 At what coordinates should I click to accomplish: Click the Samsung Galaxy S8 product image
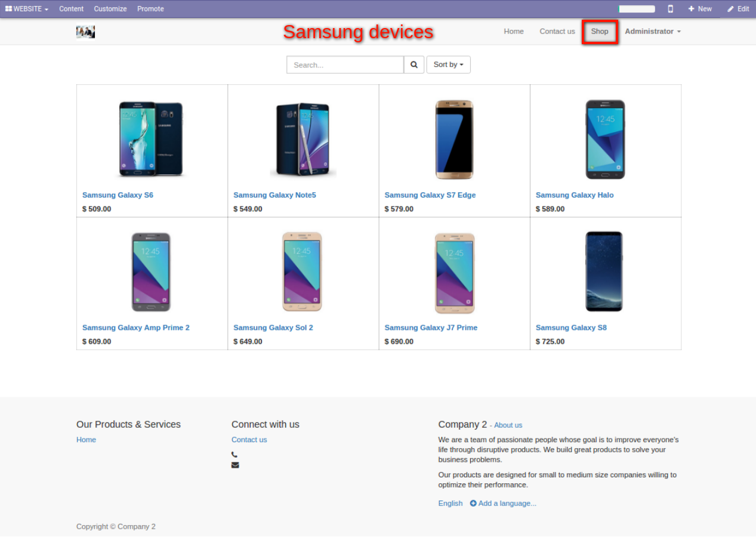[604, 271]
